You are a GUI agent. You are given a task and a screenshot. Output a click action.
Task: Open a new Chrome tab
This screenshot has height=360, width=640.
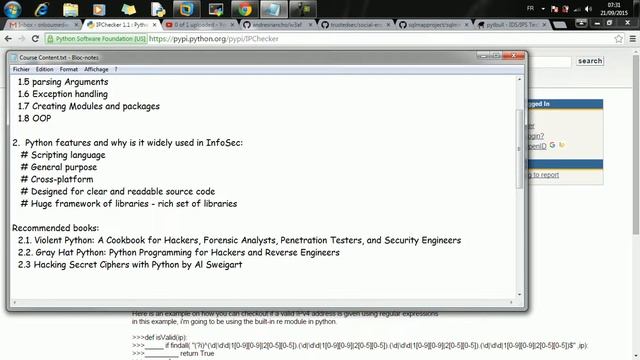[x=560, y=25]
